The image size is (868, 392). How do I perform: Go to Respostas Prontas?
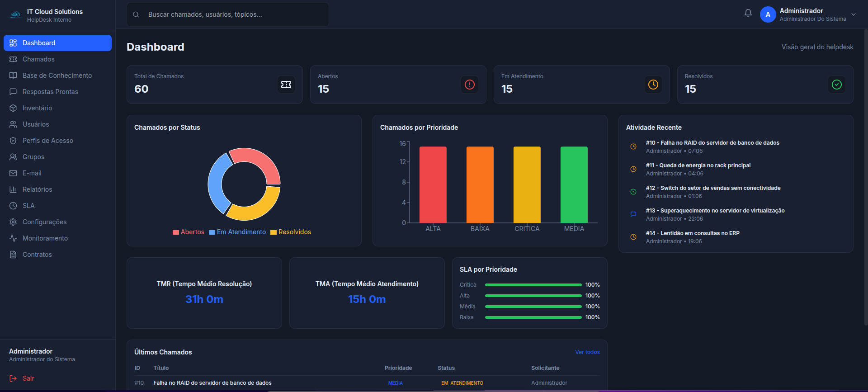[x=57, y=92]
